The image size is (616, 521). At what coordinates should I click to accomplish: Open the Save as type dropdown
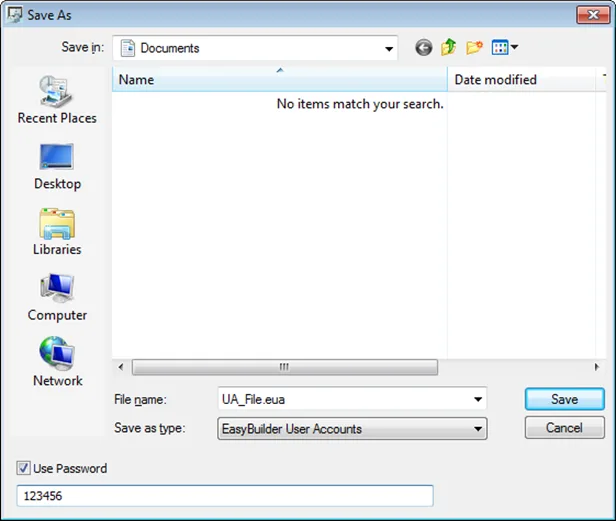[352, 428]
